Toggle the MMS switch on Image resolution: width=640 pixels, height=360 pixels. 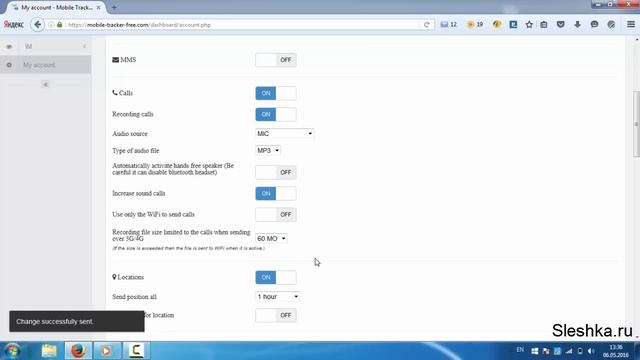point(276,60)
